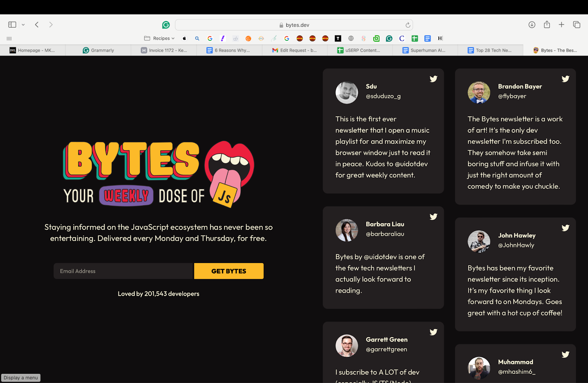Go back with the back arrow
The image size is (588, 383).
pyautogui.click(x=37, y=25)
